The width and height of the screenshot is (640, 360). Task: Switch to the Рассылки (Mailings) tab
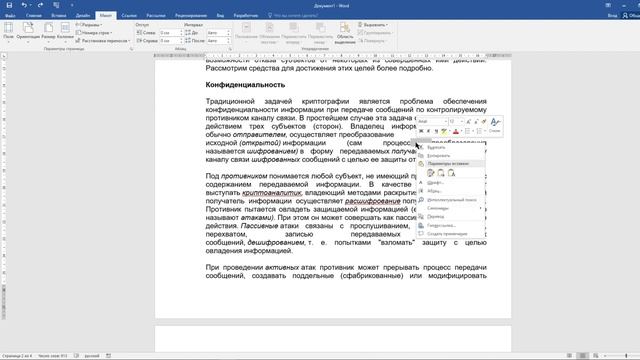click(x=156, y=16)
